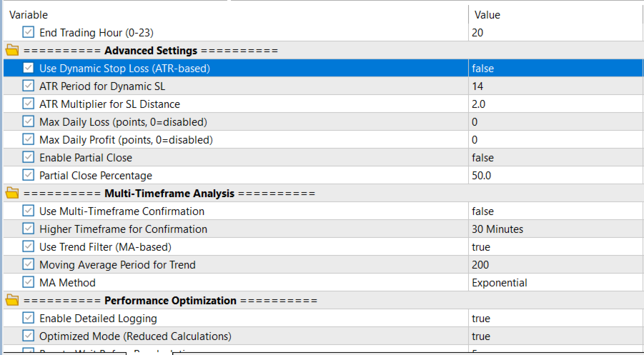The image size is (644, 355).
Task: Select the Use Multi-Timeframe Confirmation false value
Action: pos(482,211)
